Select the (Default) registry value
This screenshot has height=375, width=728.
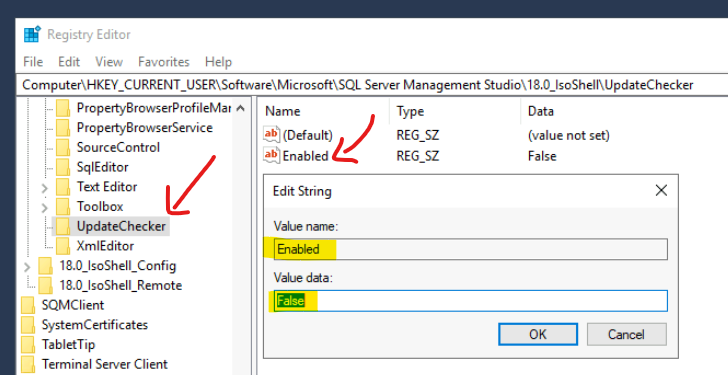click(307, 135)
